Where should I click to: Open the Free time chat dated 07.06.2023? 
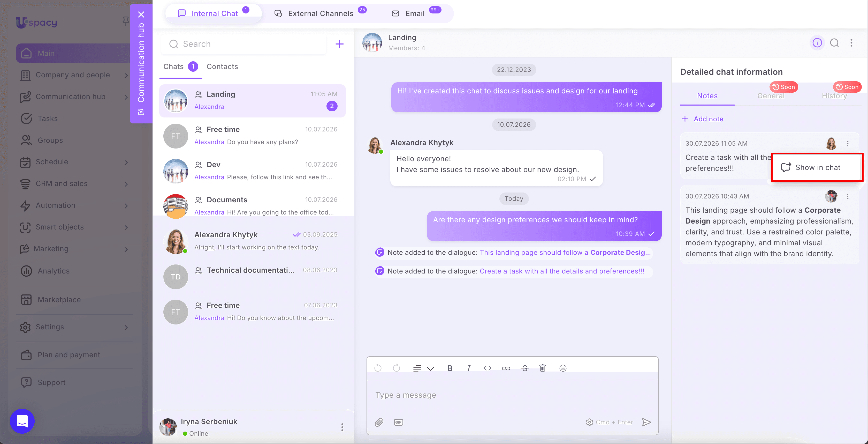pyautogui.click(x=252, y=312)
